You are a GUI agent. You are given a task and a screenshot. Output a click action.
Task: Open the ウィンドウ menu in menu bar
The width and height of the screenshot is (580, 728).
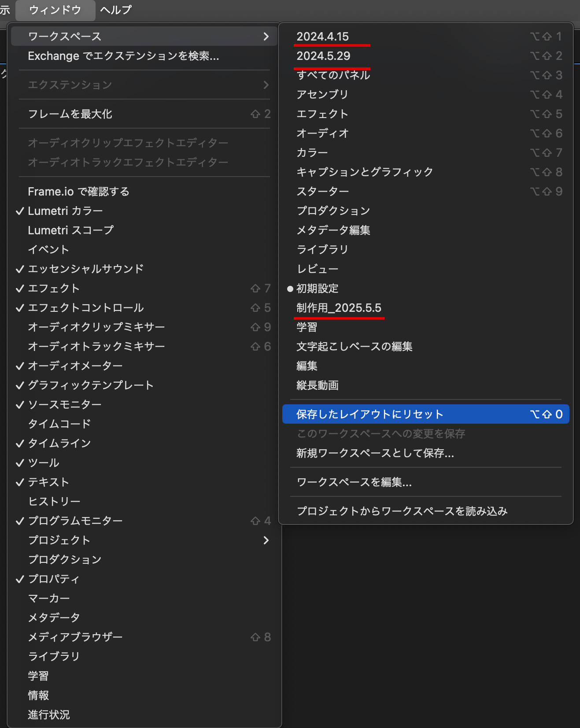click(x=55, y=10)
